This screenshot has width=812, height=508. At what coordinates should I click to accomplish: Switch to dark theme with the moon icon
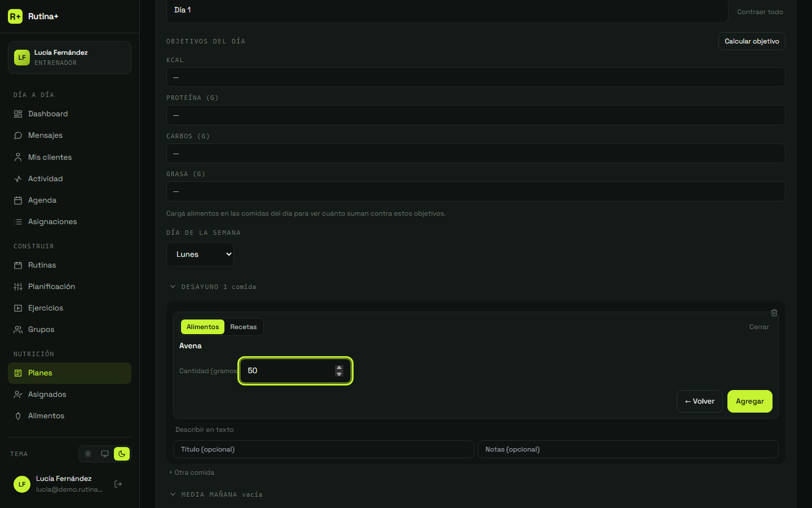[x=122, y=454]
